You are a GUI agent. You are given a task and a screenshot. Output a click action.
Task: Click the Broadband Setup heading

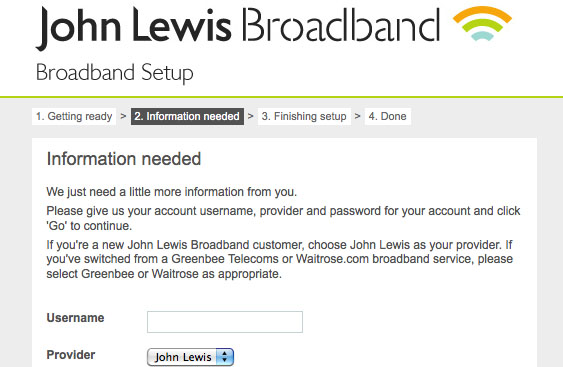click(115, 73)
